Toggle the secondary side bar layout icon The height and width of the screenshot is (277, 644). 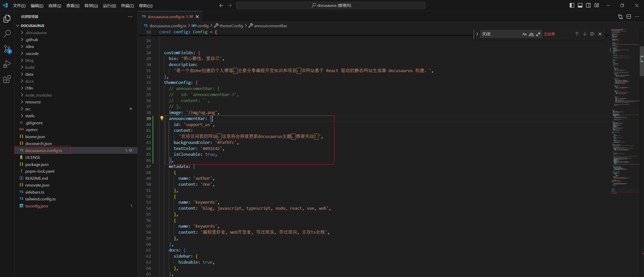click(588, 5)
